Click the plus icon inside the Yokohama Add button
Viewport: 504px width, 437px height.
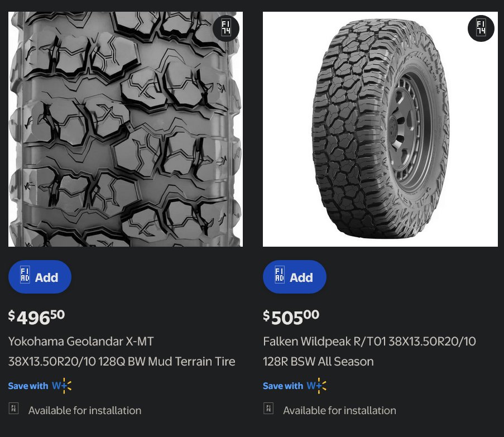[25, 275]
